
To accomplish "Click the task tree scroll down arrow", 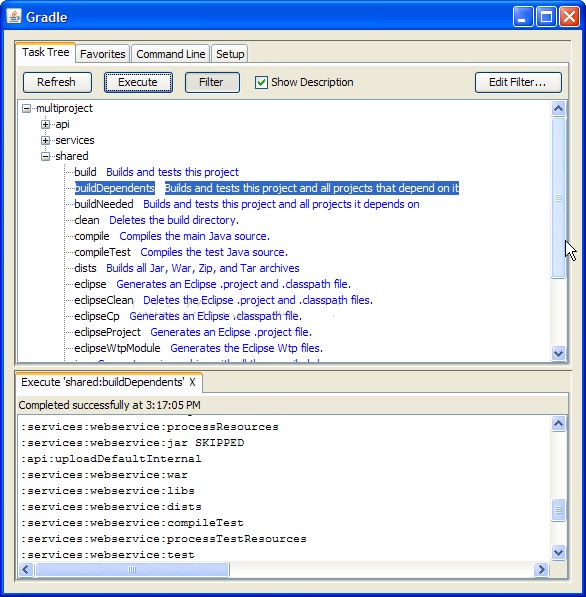I will click(558, 353).
